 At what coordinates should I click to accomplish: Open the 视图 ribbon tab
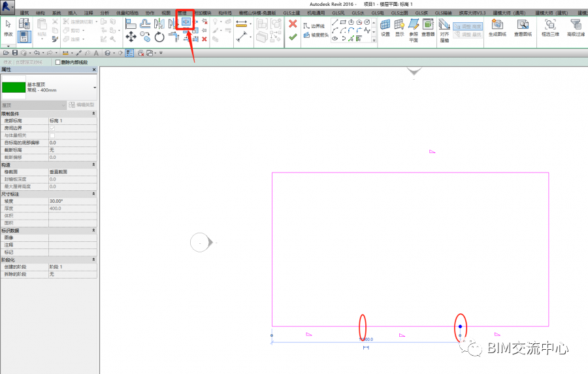166,13
